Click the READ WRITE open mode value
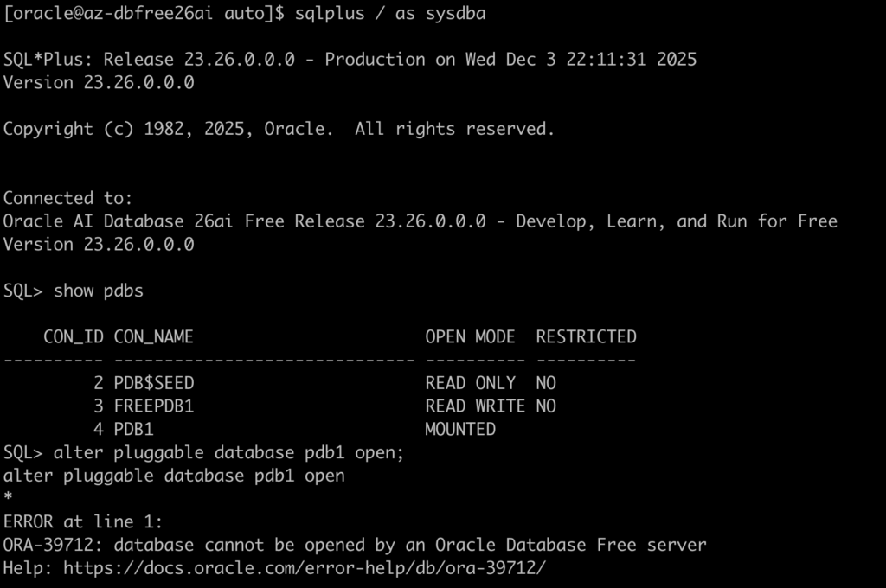886x588 pixels. click(x=475, y=406)
